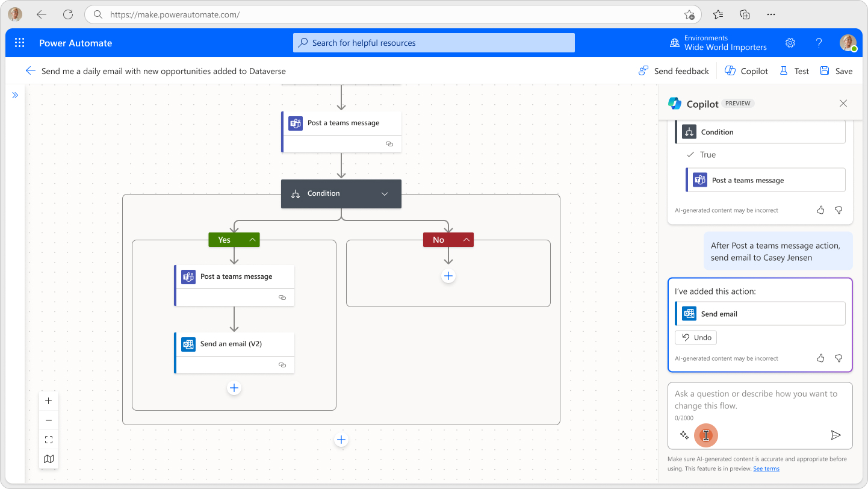Image resolution: width=868 pixels, height=489 pixels.
Task: Click Post a teams message in Copilot panel
Action: click(x=765, y=180)
